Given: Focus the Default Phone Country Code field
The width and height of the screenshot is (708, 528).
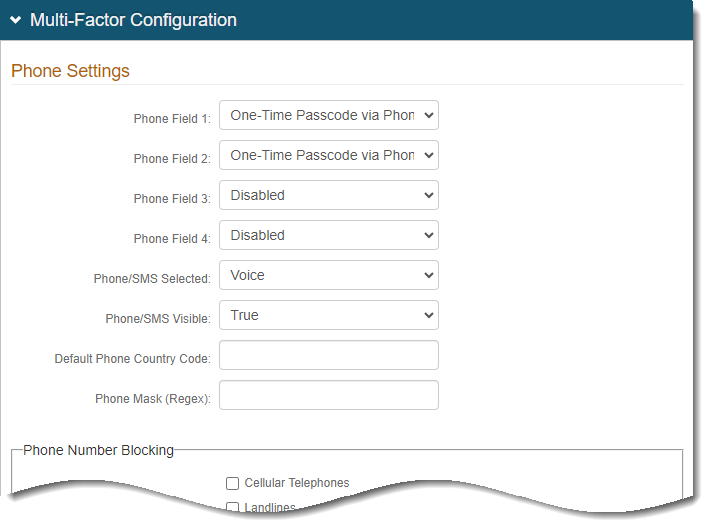Looking at the screenshot, I should tap(328, 356).
